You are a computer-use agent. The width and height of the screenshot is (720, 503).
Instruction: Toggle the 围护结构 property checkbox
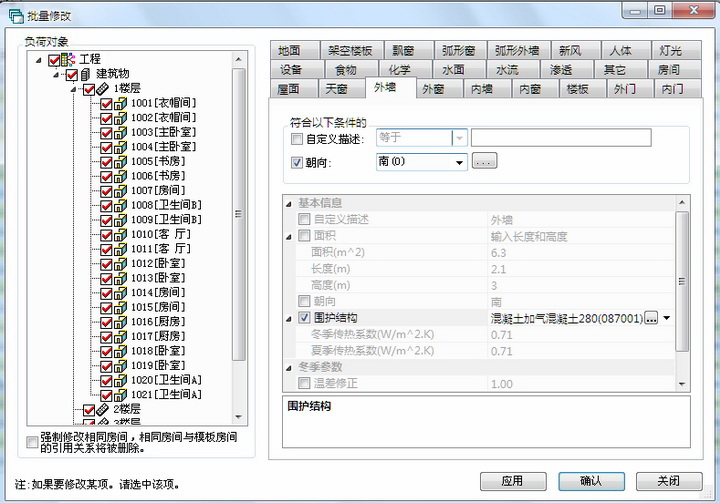pos(304,317)
